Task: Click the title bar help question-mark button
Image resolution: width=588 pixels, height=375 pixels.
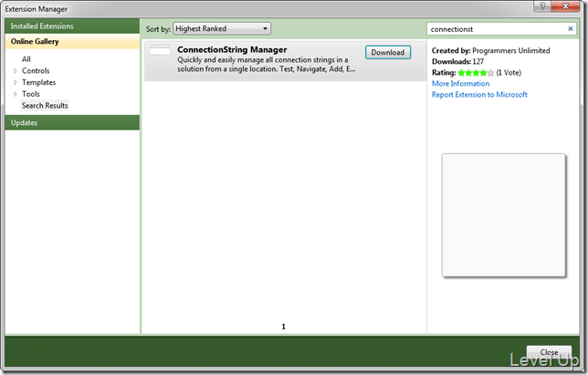Action: click(x=542, y=6)
